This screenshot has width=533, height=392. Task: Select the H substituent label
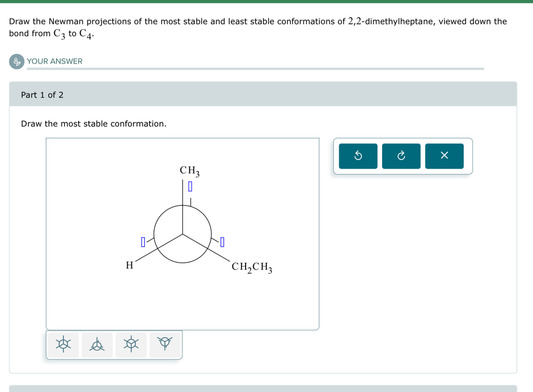click(x=129, y=265)
